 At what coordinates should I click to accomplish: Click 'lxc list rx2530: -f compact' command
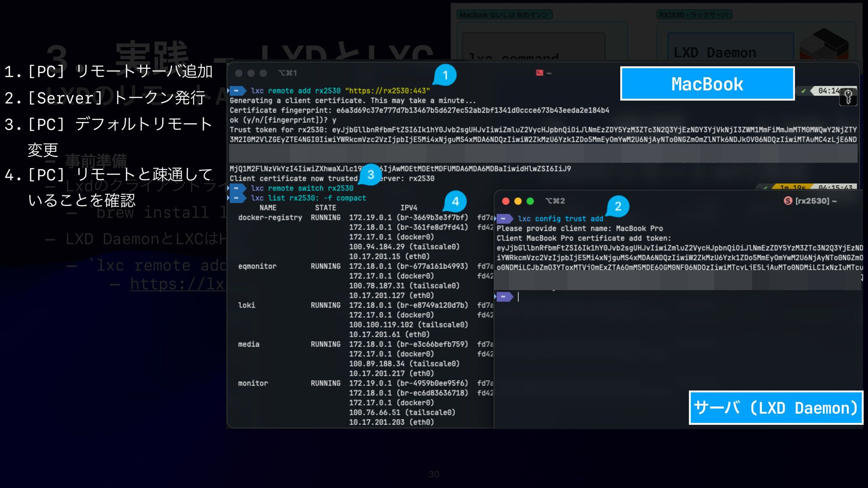308,198
